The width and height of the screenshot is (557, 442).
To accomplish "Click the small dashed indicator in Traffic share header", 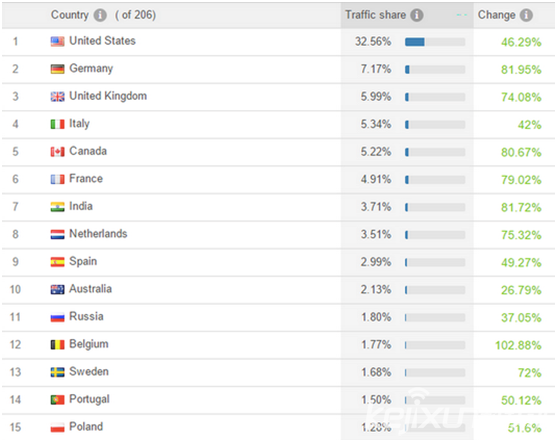I will [x=461, y=15].
